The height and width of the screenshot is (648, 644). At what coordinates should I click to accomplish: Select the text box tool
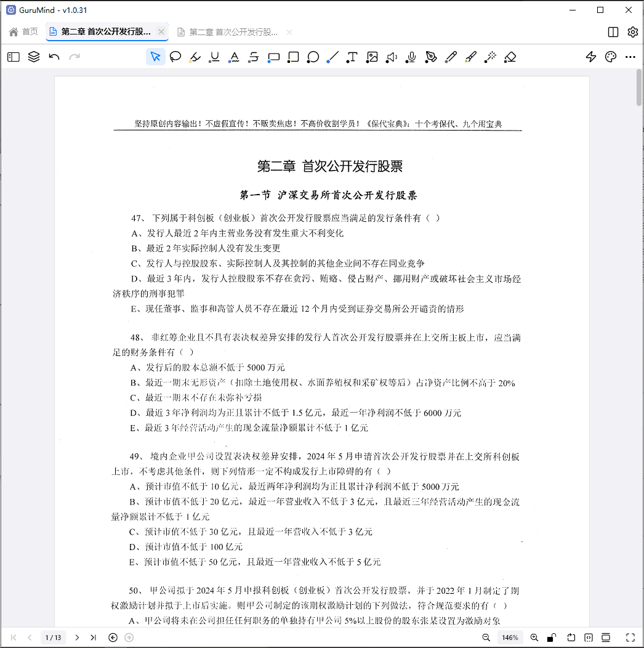352,57
